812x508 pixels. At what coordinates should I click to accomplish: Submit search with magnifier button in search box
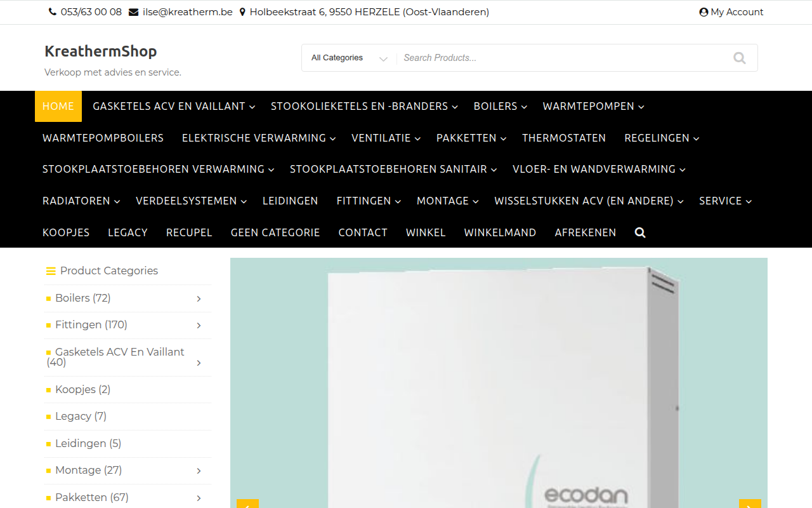(739, 58)
